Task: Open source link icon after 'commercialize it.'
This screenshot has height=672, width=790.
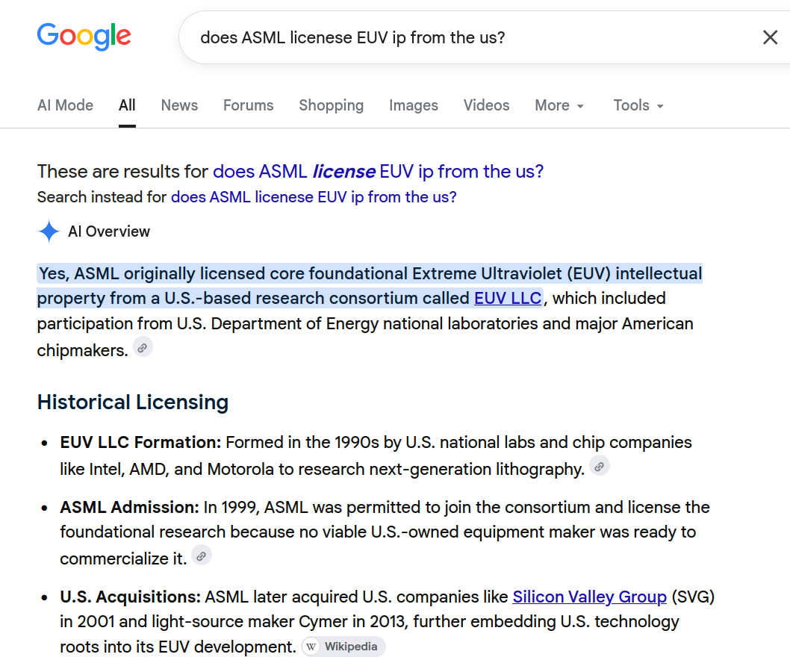Action: click(x=201, y=556)
